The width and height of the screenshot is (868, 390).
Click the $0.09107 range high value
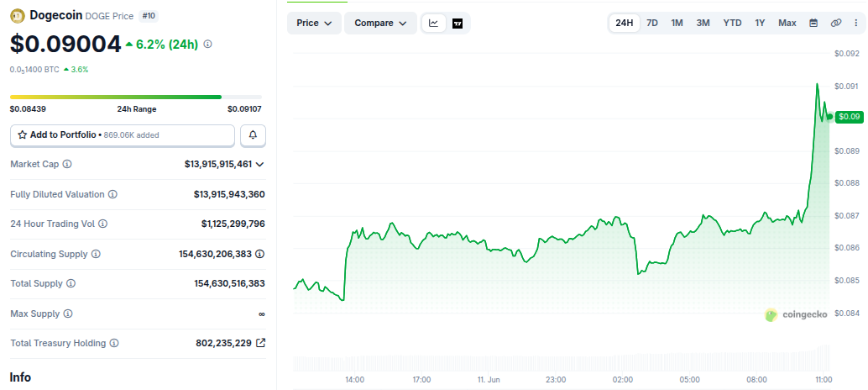click(244, 109)
